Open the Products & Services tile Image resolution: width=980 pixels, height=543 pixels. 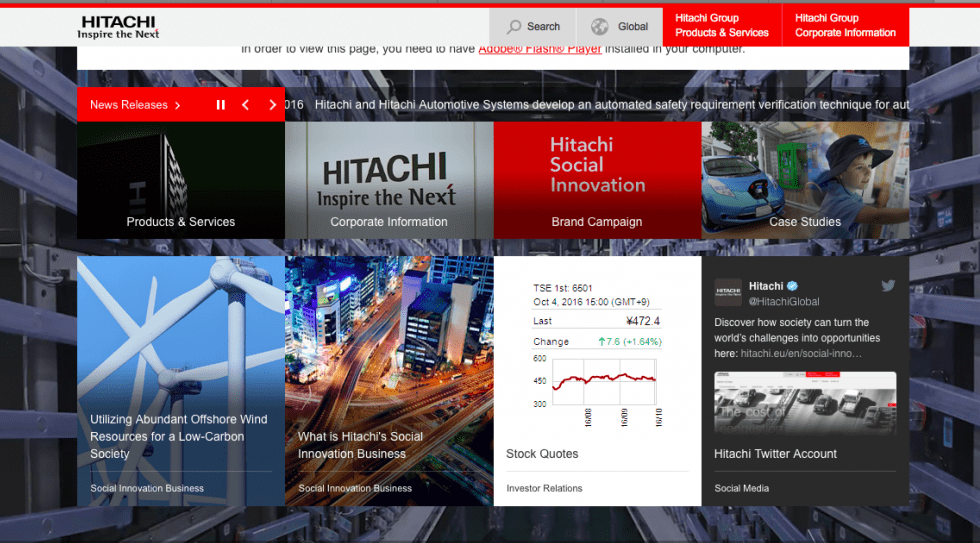[x=181, y=181]
